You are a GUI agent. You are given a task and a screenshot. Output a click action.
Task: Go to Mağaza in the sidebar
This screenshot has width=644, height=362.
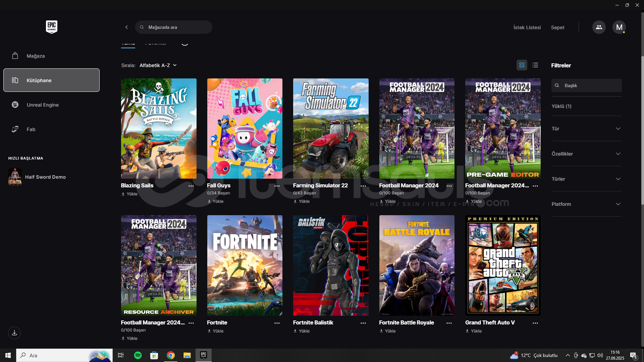(36, 56)
